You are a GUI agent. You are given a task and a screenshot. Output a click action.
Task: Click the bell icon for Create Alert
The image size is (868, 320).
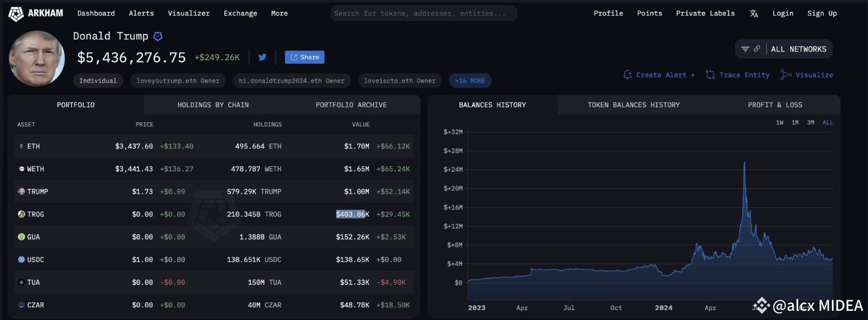point(627,75)
